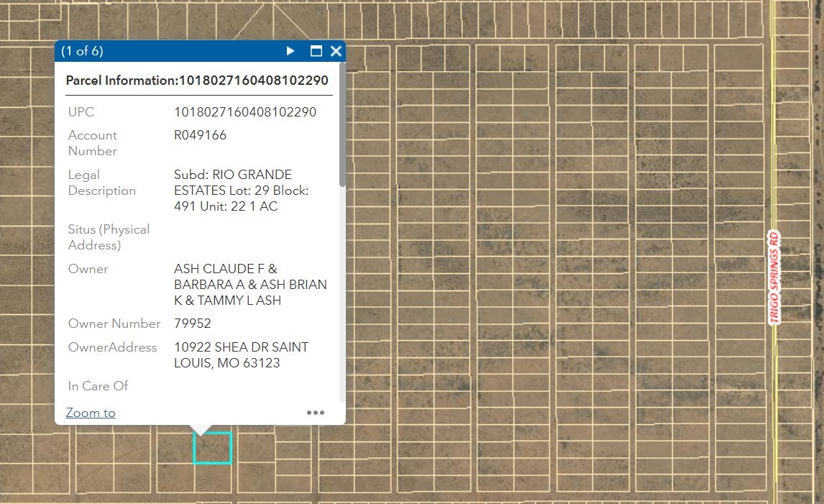The image size is (824, 504).
Task: Click the Rio Grande Estates legal description
Action: [x=241, y=191]
